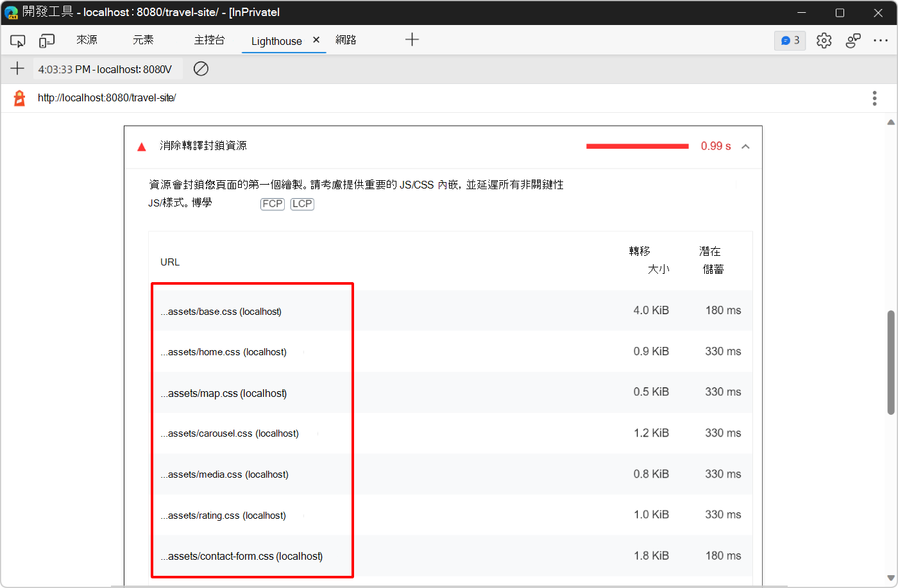The image size is (898, 588).
Task: Open the report options three-dot menu
Action: 874,97
